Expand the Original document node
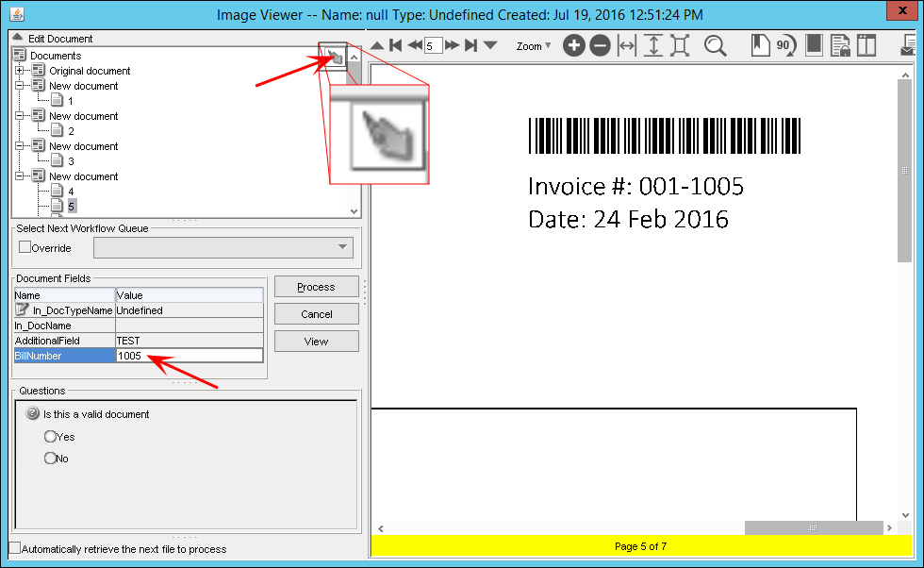The height and width of the screenshot is (568, 924). [x=20, y=70]
